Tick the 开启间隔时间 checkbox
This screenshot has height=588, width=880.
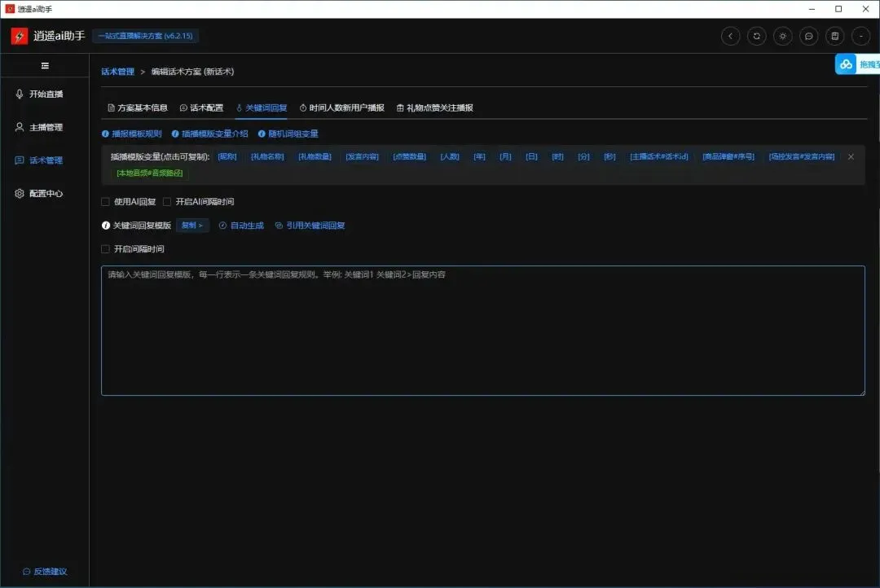pos(105,249)
